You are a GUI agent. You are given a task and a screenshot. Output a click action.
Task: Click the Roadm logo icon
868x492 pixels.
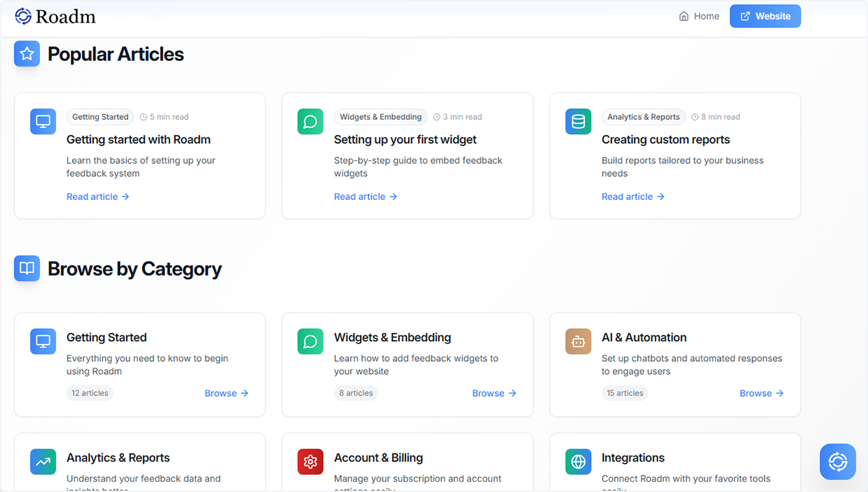click(x=22, y=15)
